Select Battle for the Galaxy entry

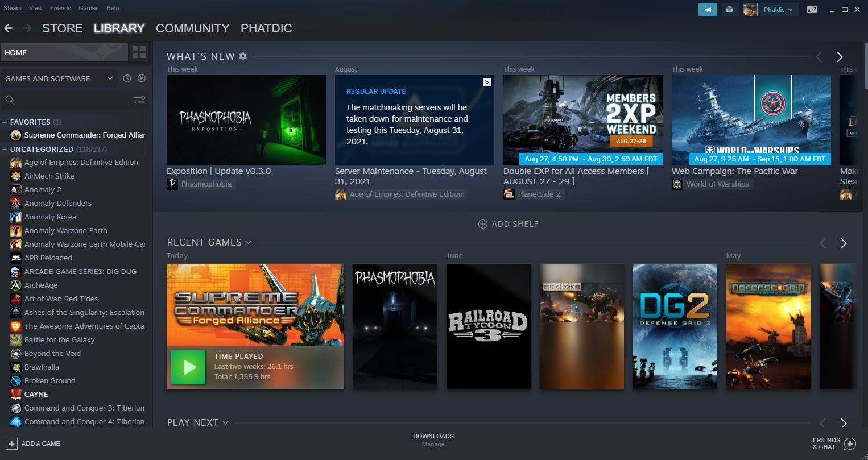[x=60, y=339]
